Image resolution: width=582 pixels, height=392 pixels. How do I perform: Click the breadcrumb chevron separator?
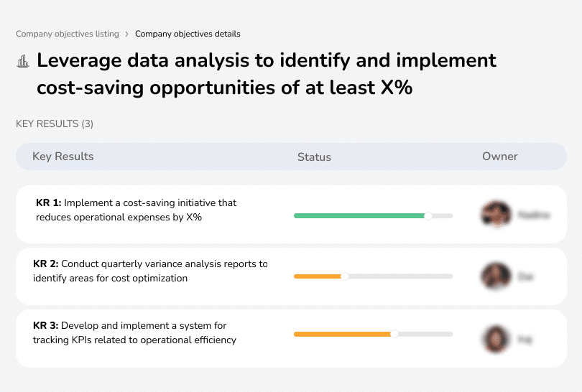click(127, 34)
